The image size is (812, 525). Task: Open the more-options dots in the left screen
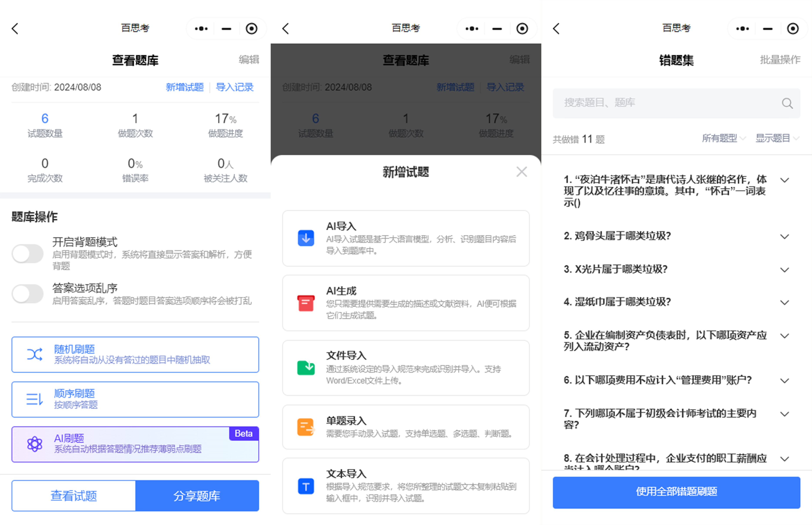201,29
